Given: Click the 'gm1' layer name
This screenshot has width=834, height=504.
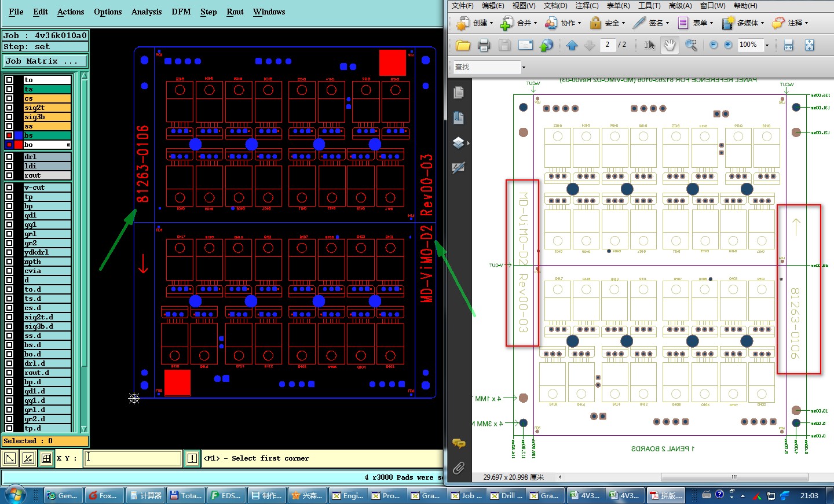Looking at the screenshot, I should pyautogui.click(x=47, y=234).
